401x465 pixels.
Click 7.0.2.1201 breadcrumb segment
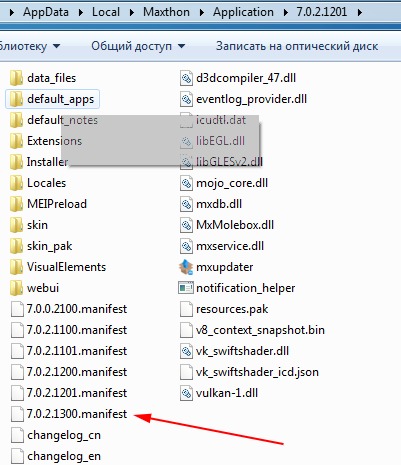pyautogui.click(x=322, y=12)
